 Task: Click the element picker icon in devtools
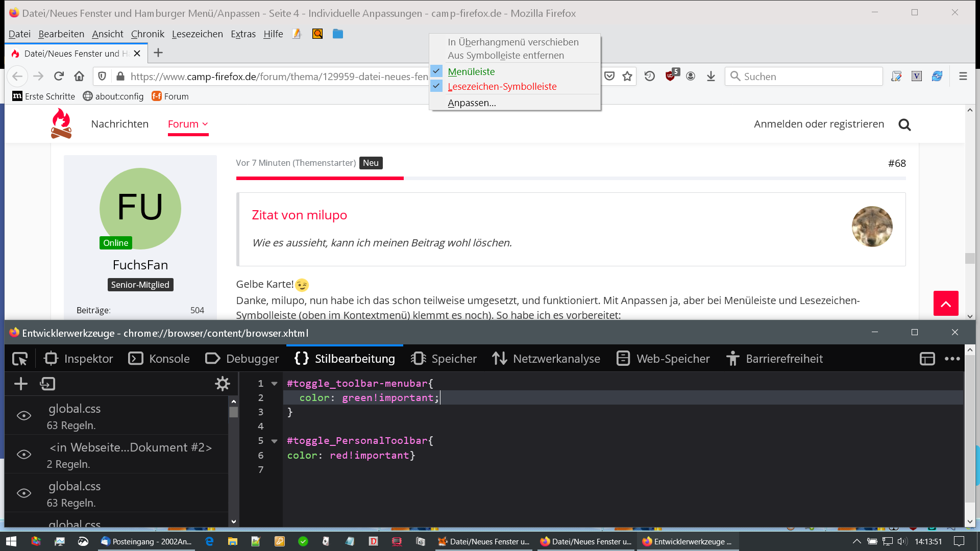tap(20, 359)
